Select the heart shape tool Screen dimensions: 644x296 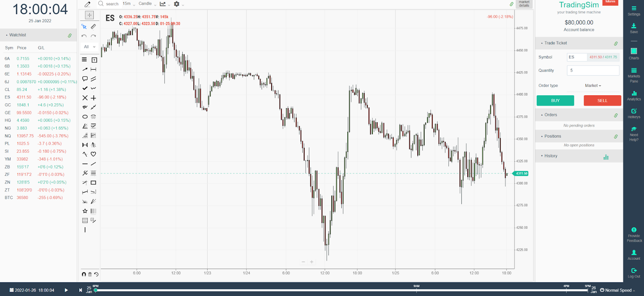pos(93,154)
